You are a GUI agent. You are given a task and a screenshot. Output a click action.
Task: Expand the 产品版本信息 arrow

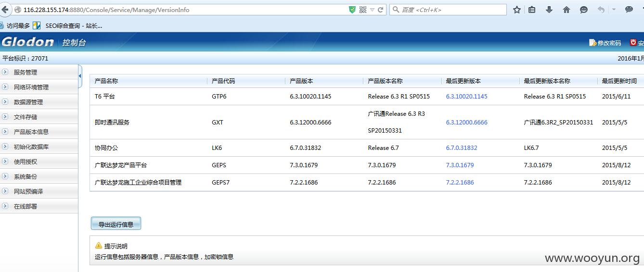[x=5, y=132]
